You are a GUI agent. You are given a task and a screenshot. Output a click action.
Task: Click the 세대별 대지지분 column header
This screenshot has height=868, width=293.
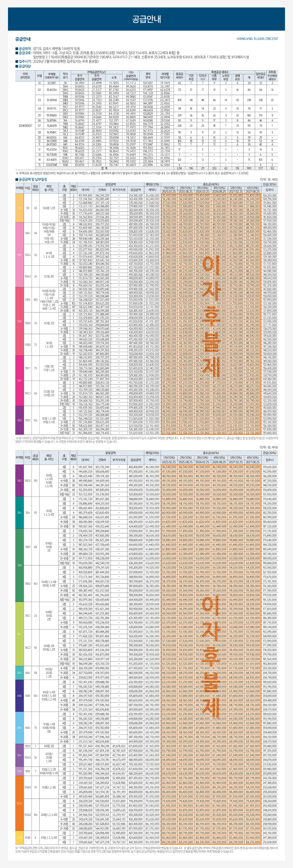165,76
